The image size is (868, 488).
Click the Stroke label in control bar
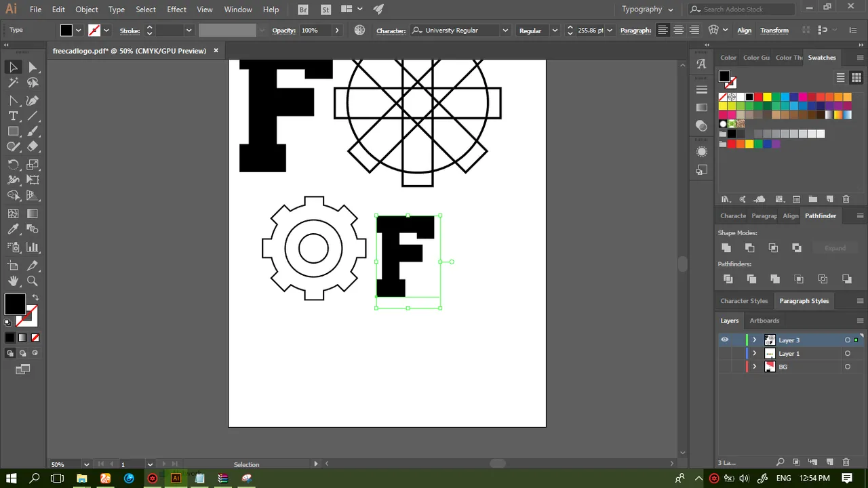coord(130,30)
